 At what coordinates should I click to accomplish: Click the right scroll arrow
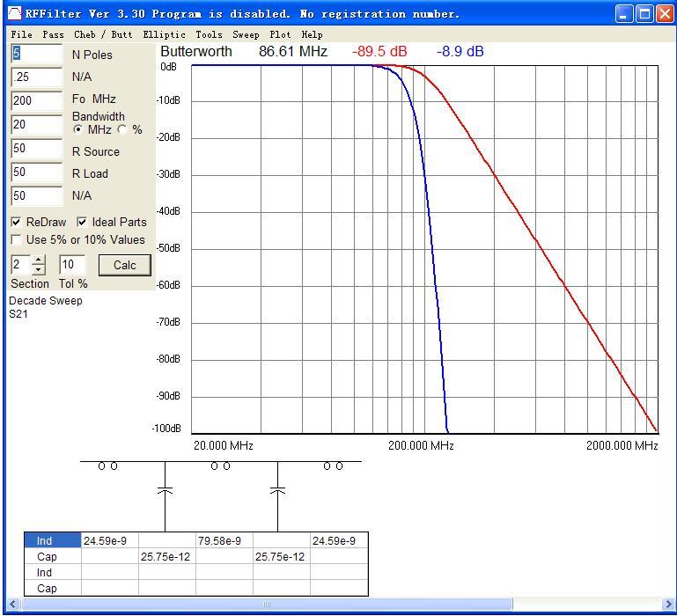click(x=667, y=604)
